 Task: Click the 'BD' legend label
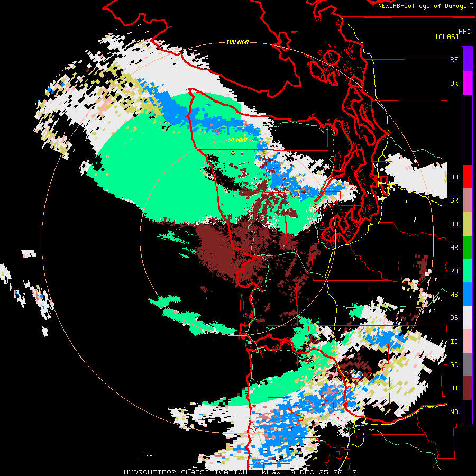[454, 224]
